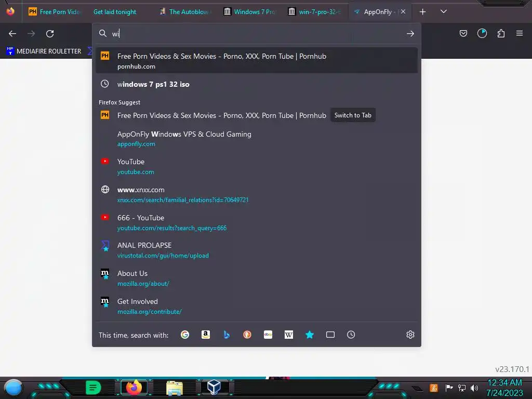This screenshot has height=399, width=532.
Task: Select the highlighted pornhub.com top suggestion
Action: click(257, 61)
